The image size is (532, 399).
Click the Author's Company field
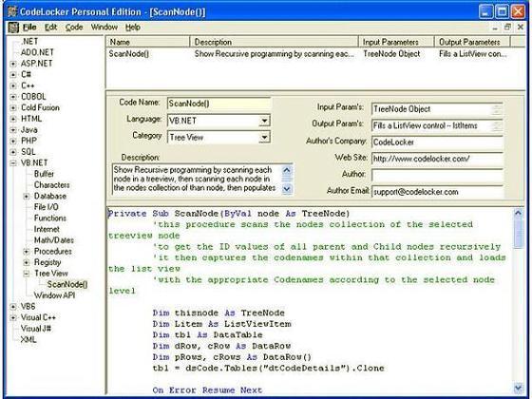(437, 142)
